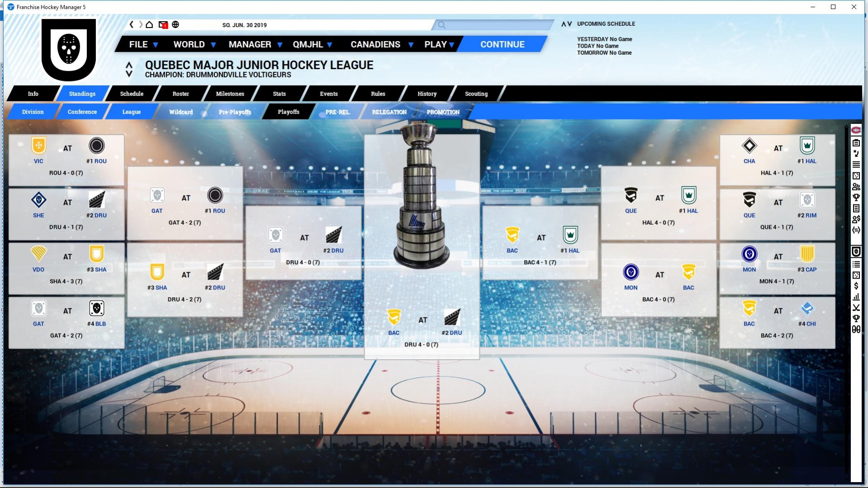Click the people group icon in sidebar
The width and height of the screenshot is (868, 488).
point(856,187)
